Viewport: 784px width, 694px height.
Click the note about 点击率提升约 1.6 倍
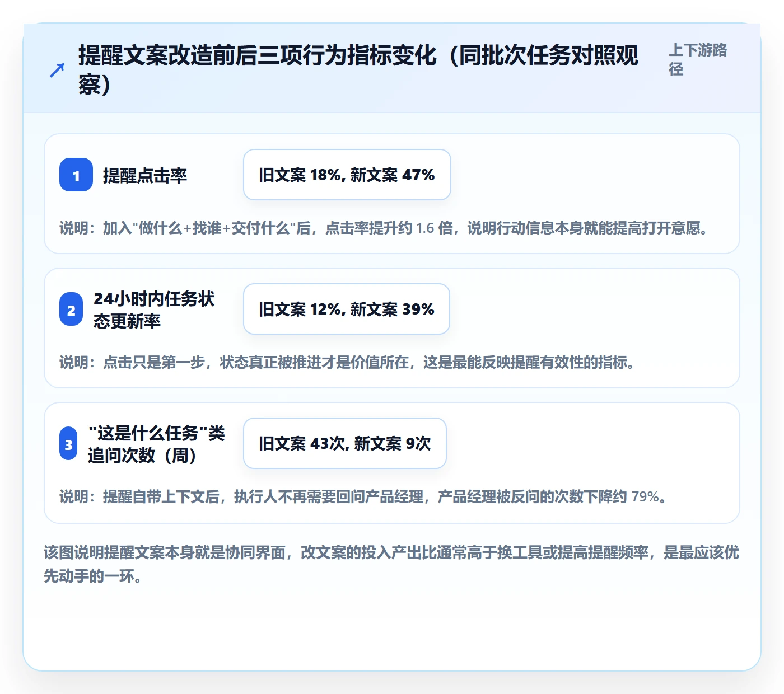(384, 228)
